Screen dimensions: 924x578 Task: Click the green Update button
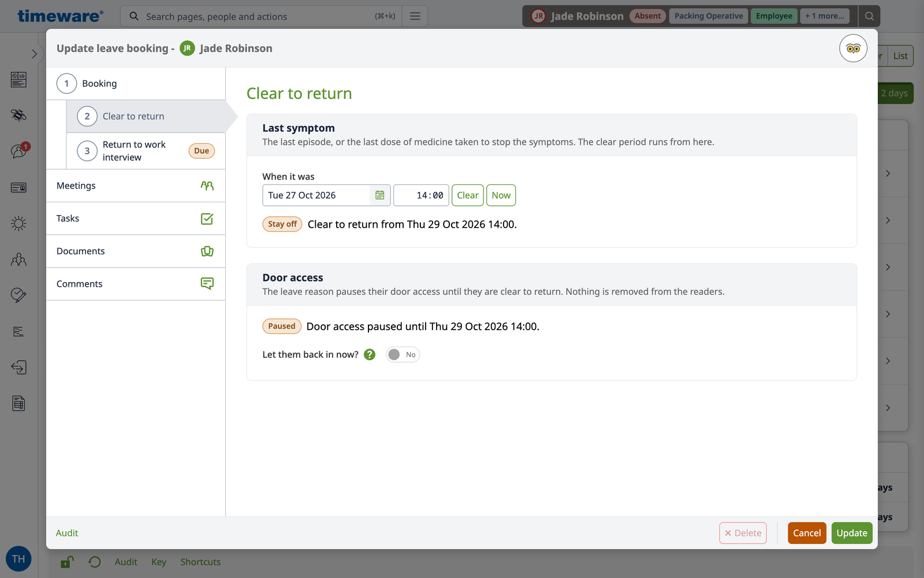(x=852, y=533)
